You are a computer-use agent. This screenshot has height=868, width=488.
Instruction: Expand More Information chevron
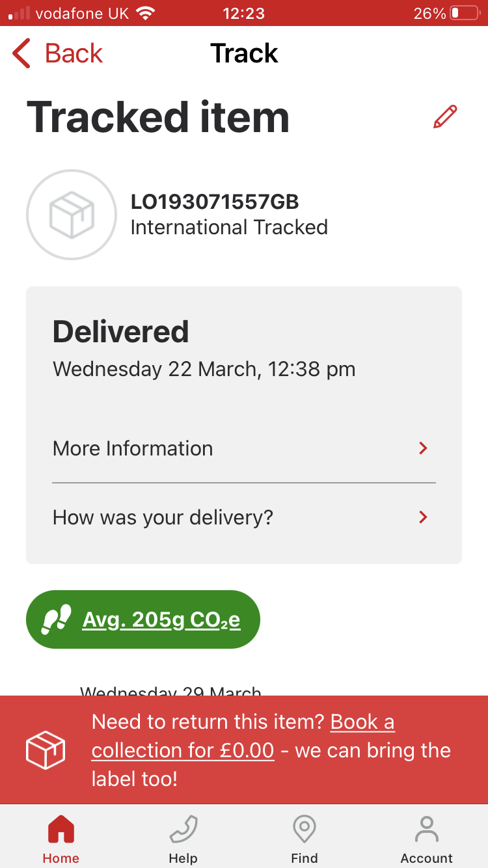click(x=424, y=448)
